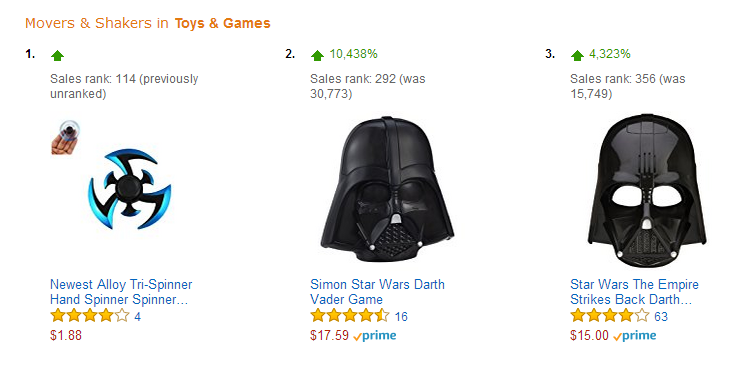Open the blue tri-spinner product image
The height and width of the screenshot is (386, 738).
pos(129,189)
